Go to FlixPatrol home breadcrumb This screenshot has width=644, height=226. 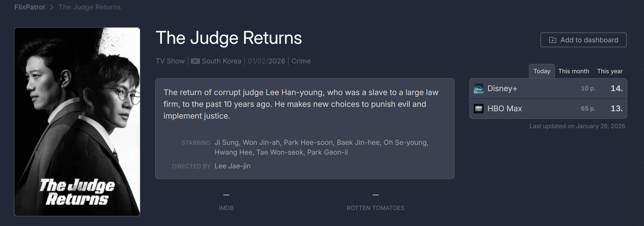tap(29, 7)
